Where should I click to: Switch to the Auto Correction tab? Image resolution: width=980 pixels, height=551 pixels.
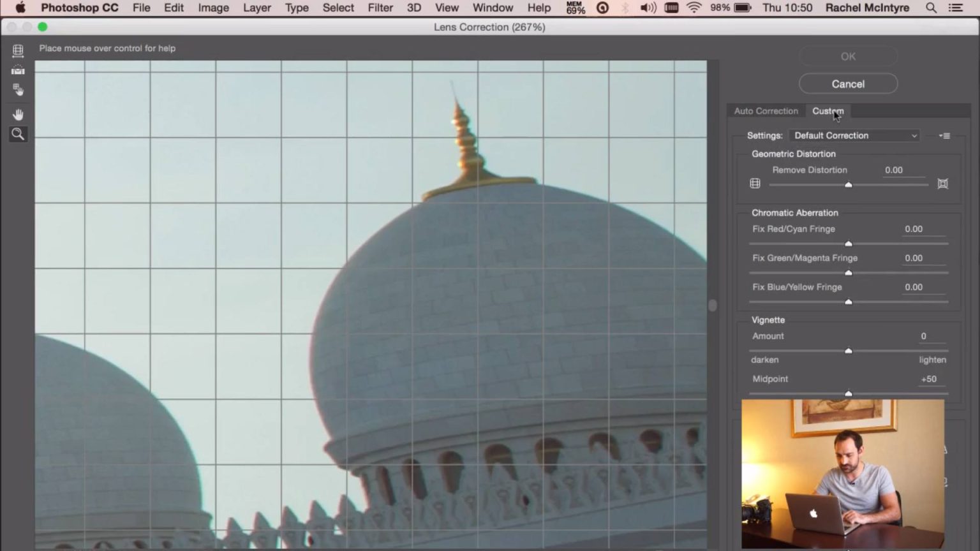pos(766,111)
